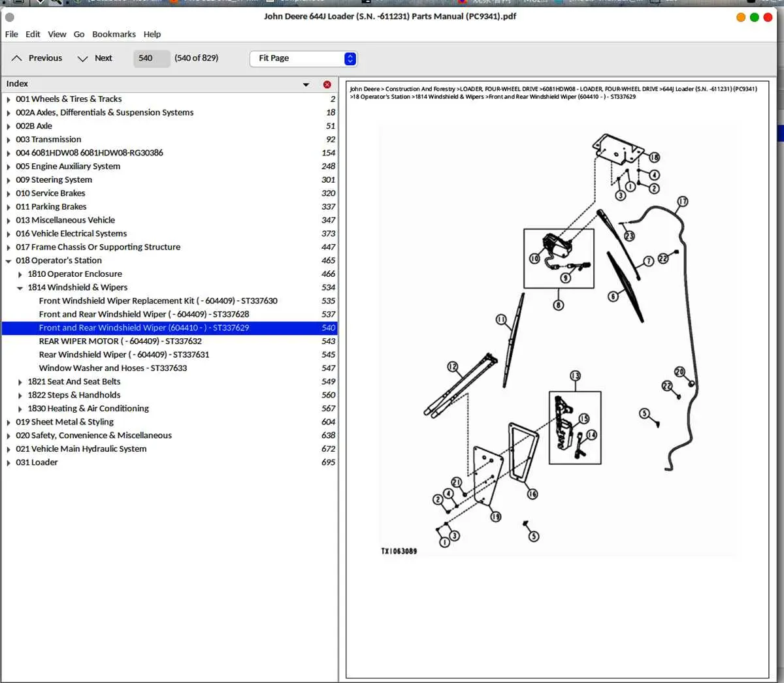Click diagram reference TX1063089 label

tap(399, 551)
